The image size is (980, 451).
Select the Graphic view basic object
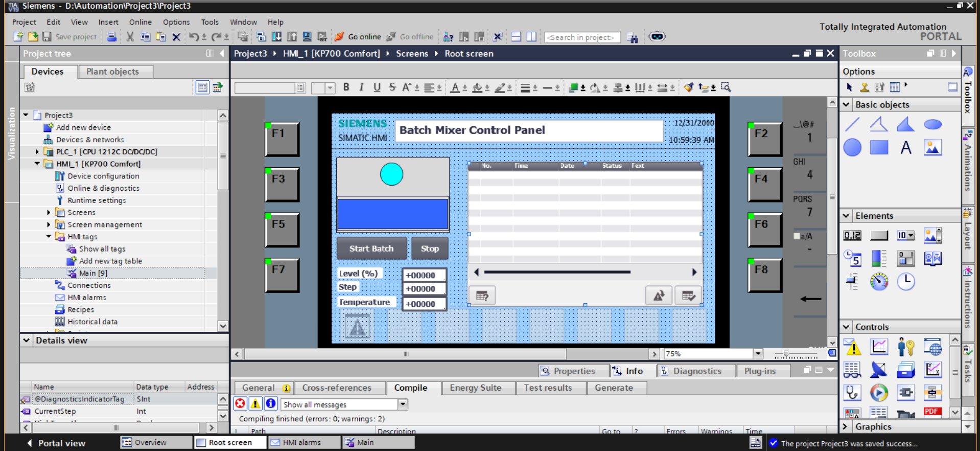pyautogui.click(x=932, y=148)
